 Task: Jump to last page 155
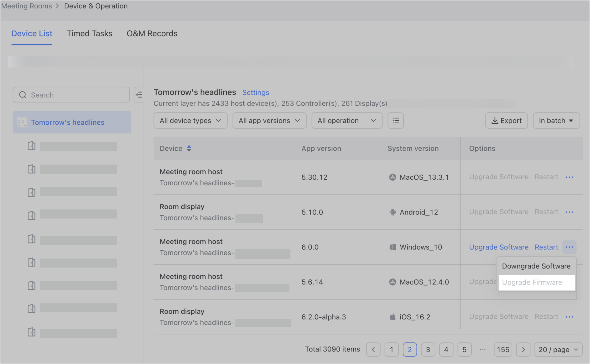tap(503, 350)
